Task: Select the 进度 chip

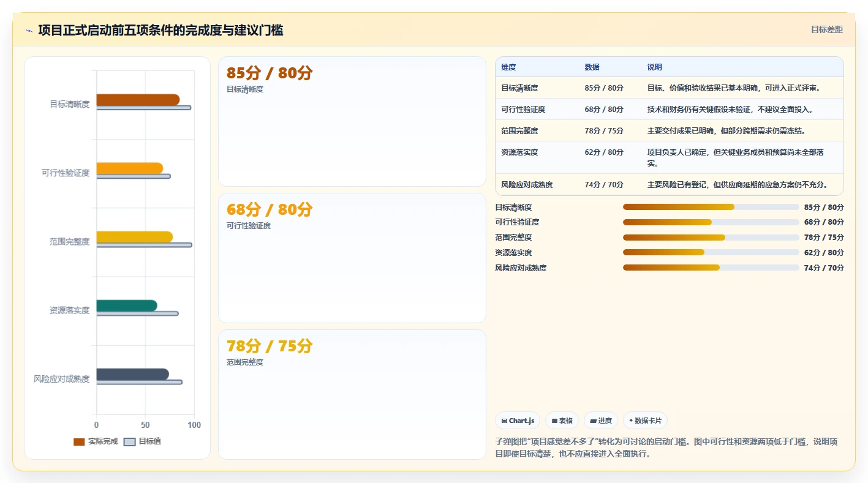Action: (x=601, y=421)
